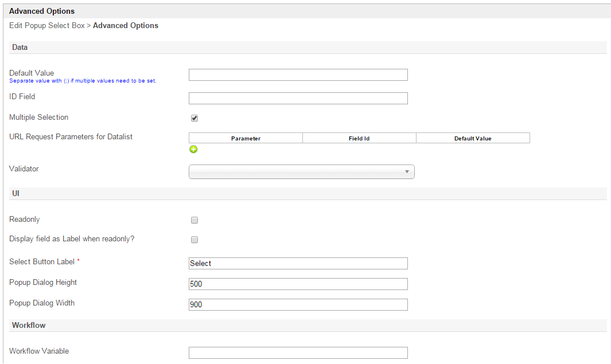
Task: Click the Data section header
Action: pyautogui.click(x=20, y=48)
